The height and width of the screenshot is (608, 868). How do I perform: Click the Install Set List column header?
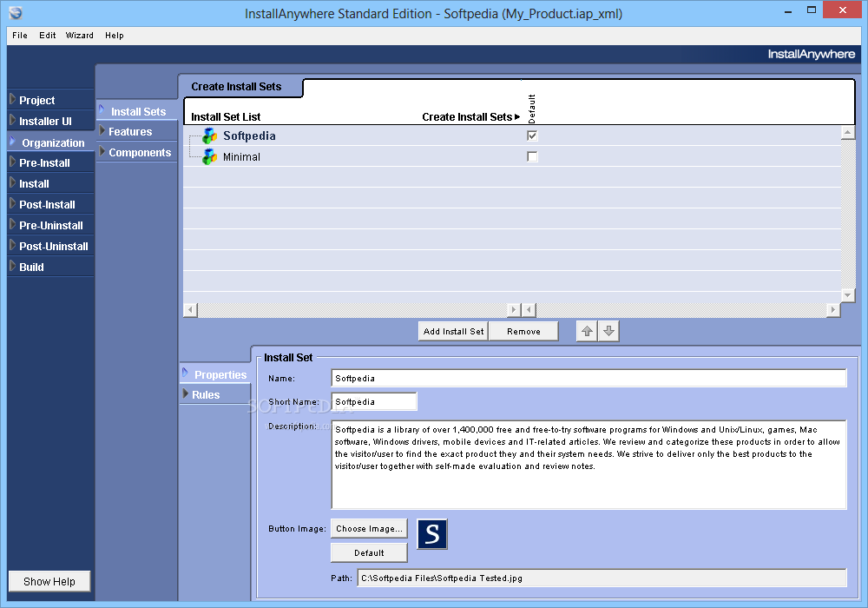(226, 117)
